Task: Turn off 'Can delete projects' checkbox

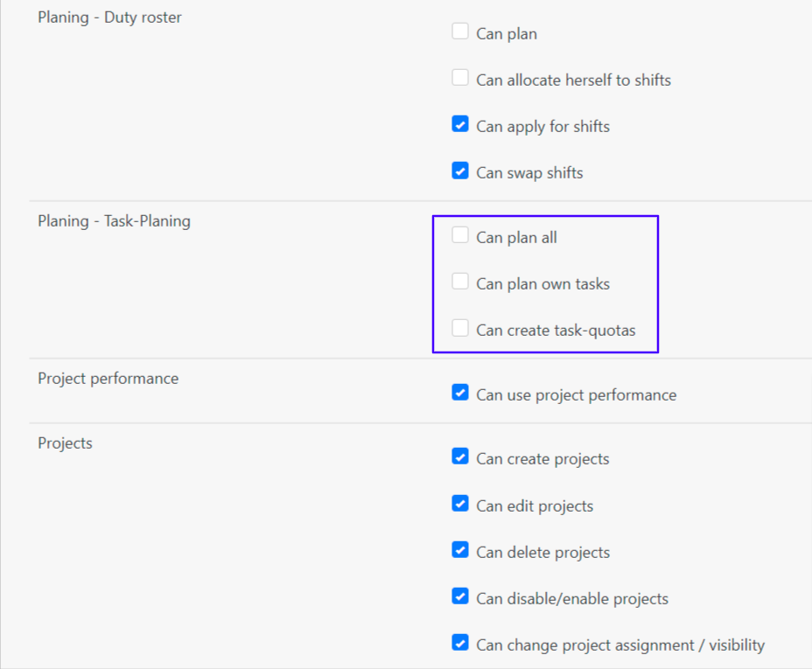Action: [460, 550]
